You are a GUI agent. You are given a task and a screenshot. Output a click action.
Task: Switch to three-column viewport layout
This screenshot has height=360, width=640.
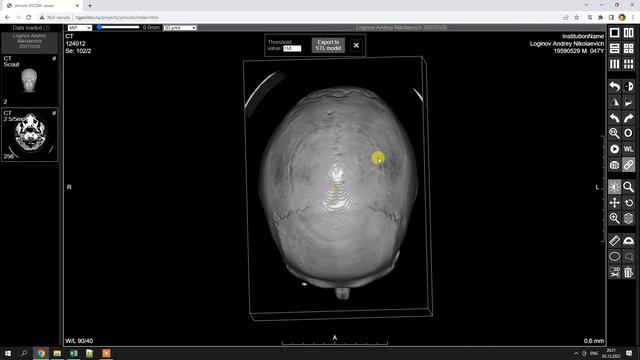tap(614, 64)
